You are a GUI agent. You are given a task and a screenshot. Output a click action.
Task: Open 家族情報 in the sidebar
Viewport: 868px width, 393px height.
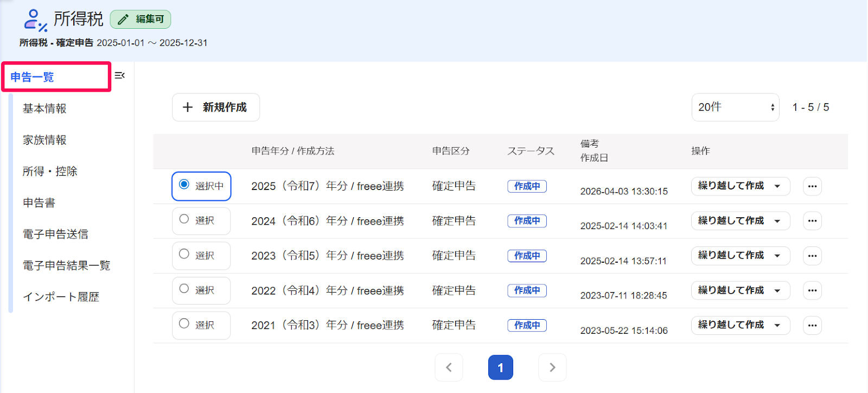coord(44,140)
